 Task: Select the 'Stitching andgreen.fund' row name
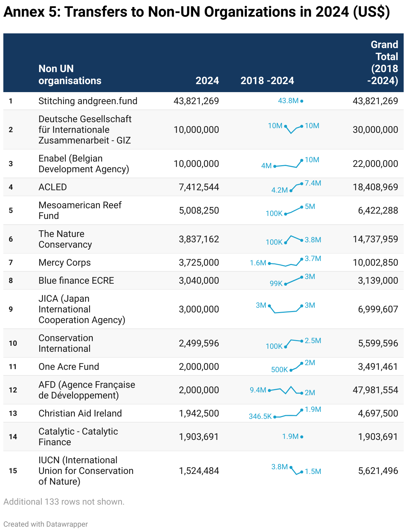tap(88, 101)
